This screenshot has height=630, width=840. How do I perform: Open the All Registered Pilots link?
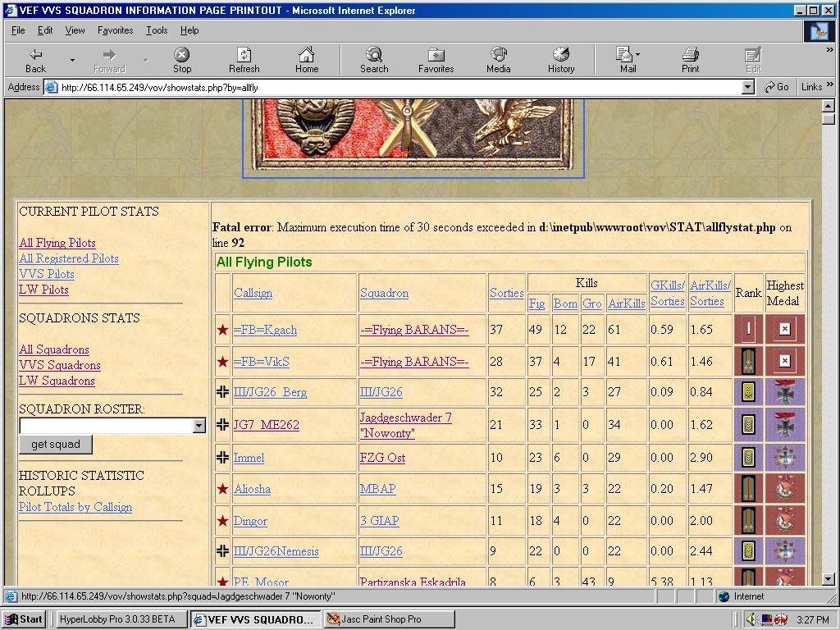tap(69, 258)
